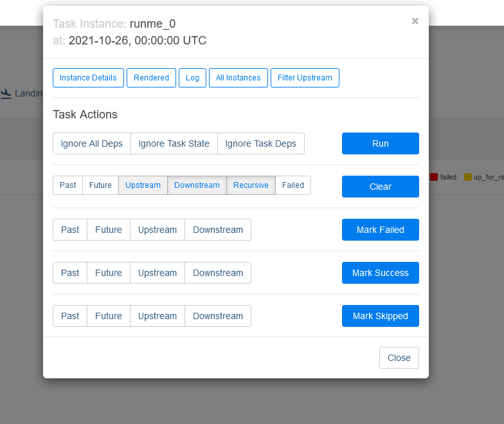Toggle Upstream in the Mark Success row
The height and width of the screenshot is (424, 504).
[x=157, y=273]
